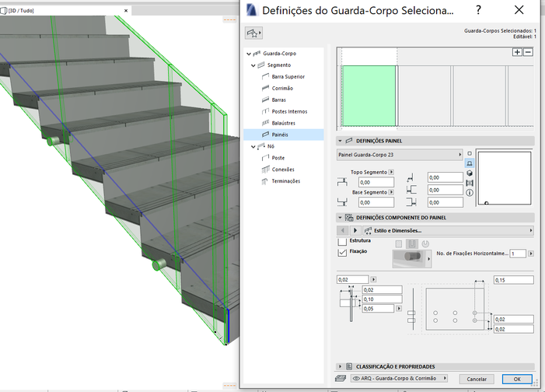Click the plus button above panel preview

click(518, 52)
